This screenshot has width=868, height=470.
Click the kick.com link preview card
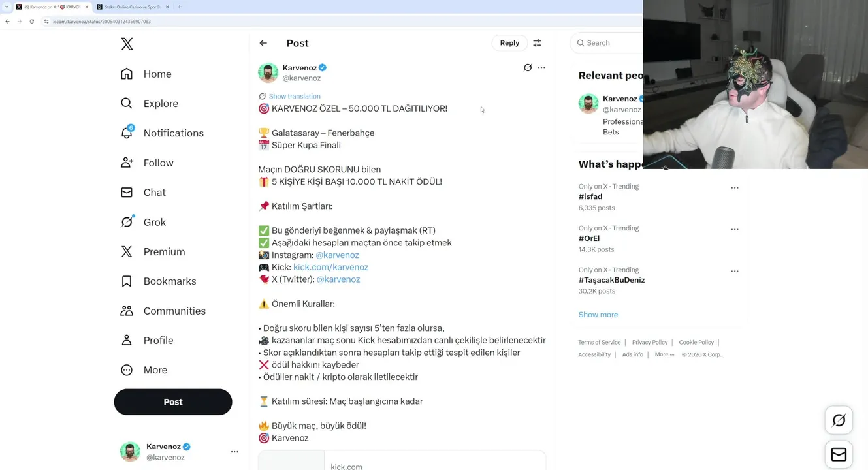(402, 460)
